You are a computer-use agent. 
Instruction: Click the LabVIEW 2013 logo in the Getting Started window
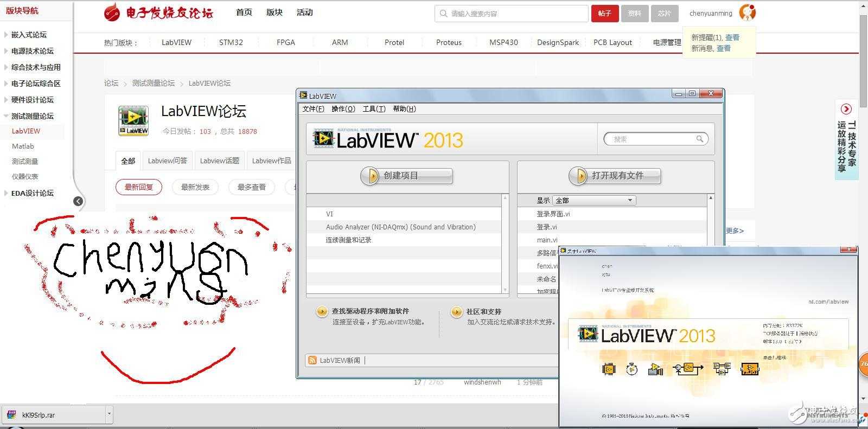pyautogui.click(x=387, y=139)
